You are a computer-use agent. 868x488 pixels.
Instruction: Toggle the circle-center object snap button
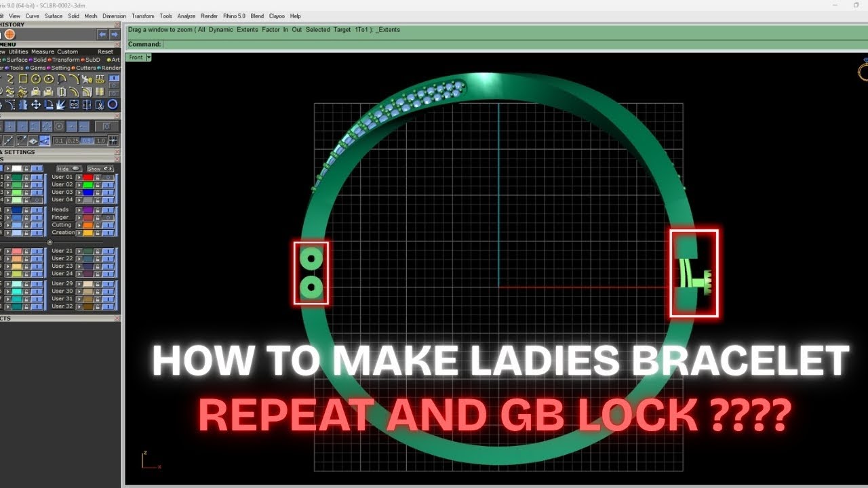(59, 126)
